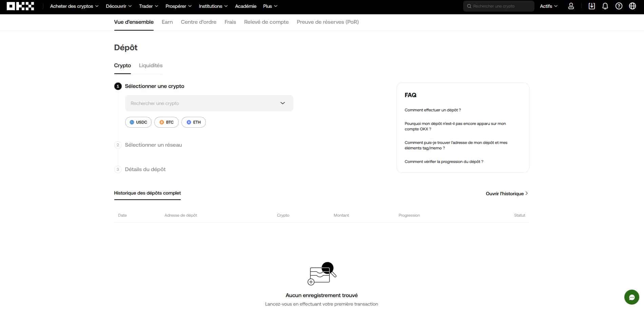The image size is (644, 309).
Task: Focus the top search crypto field
Action: (499, 6)
